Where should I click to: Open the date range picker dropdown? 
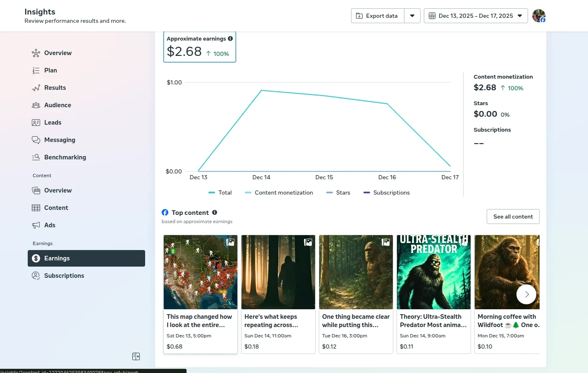click(x=476, y=16)
